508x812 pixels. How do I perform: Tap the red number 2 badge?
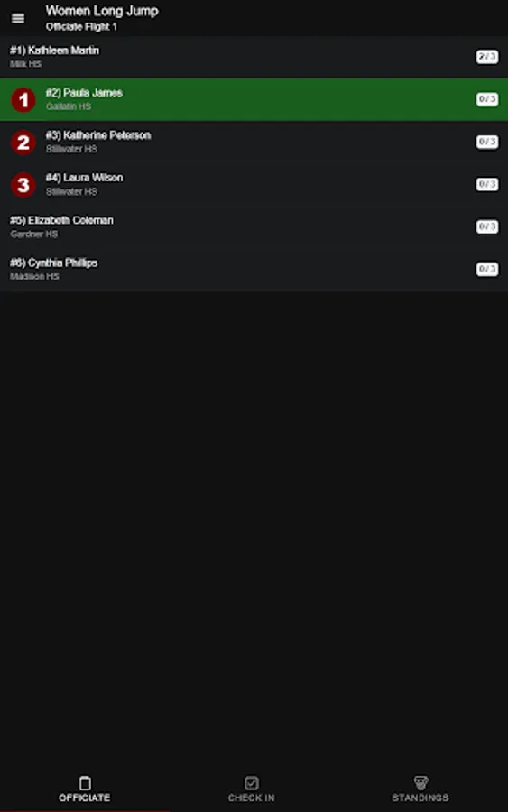click(23, 143)
